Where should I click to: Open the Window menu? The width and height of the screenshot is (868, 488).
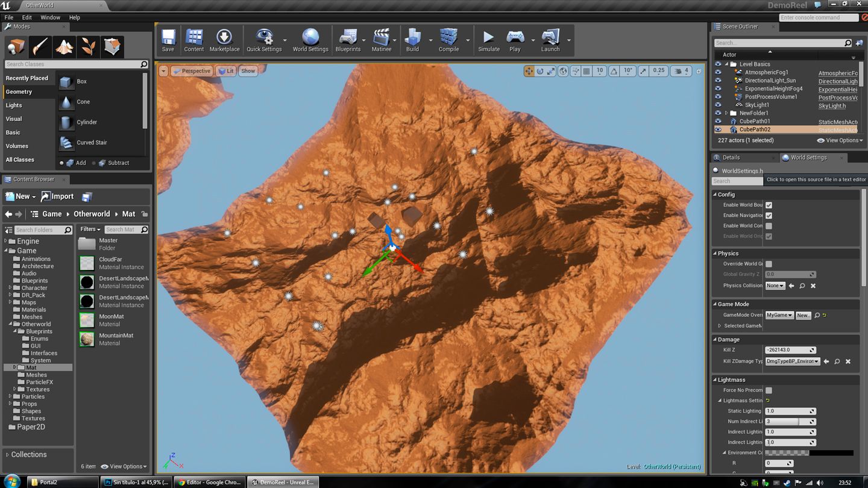[50, 17]
